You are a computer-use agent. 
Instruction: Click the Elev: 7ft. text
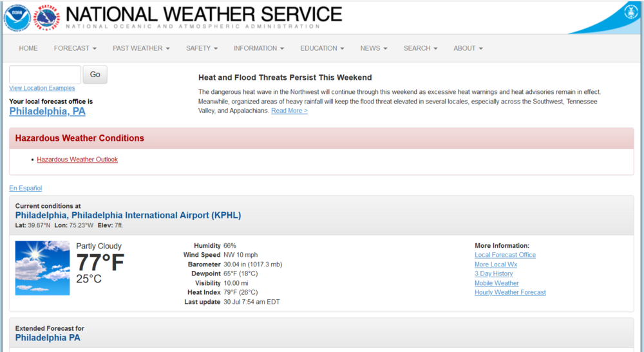pos(111,225)
